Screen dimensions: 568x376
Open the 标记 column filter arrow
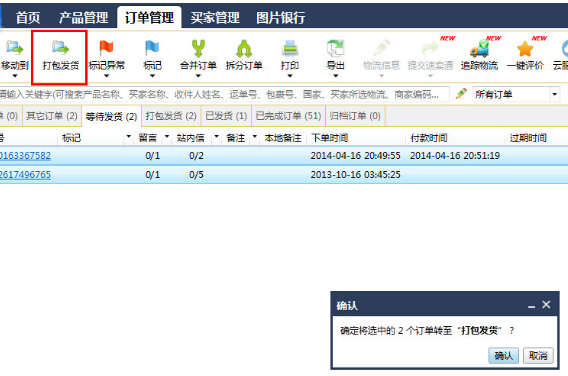(x=129, y=137)
